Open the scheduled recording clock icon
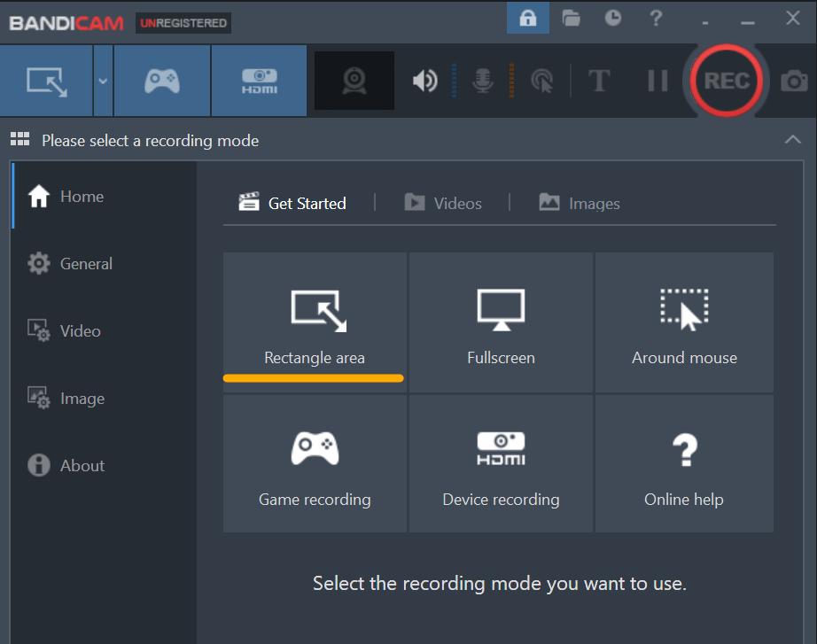 (x=613, y=19)
